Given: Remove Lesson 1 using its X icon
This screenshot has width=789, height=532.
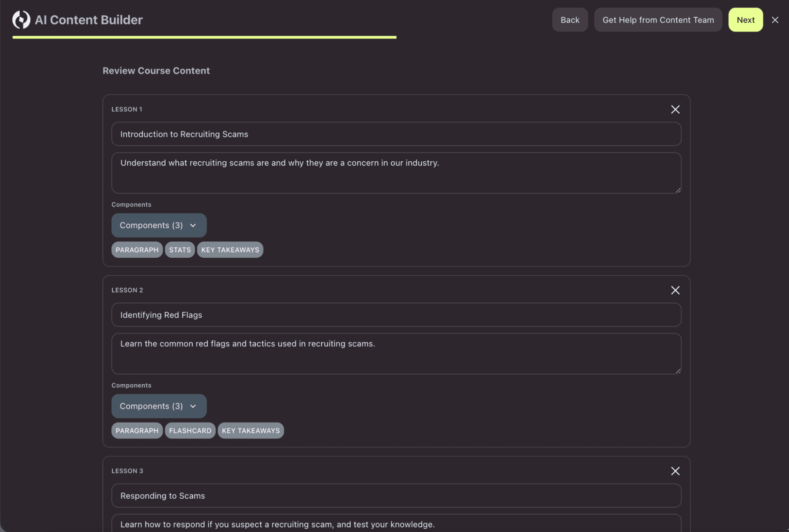Looking at the screenshot, I should click(675, 109).
